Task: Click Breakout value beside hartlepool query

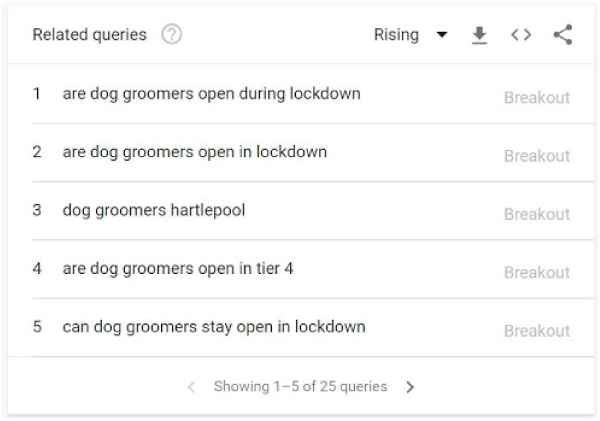Action: click(537, 214)
